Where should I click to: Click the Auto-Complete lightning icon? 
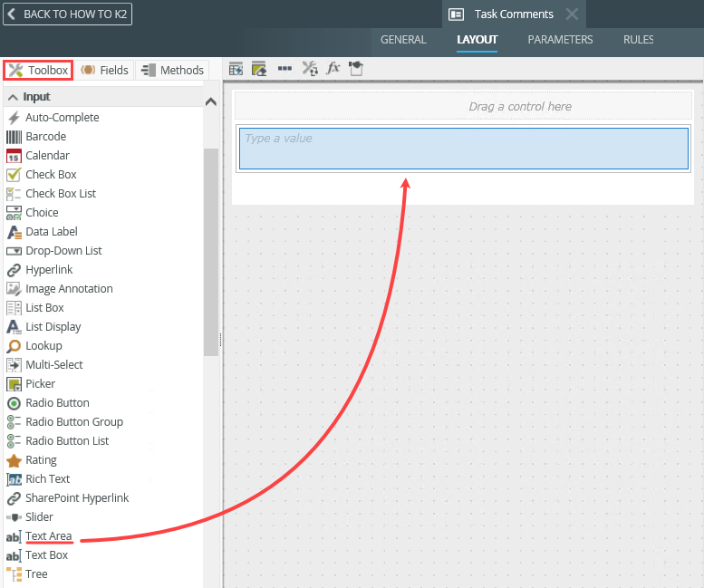coord(14,118)
